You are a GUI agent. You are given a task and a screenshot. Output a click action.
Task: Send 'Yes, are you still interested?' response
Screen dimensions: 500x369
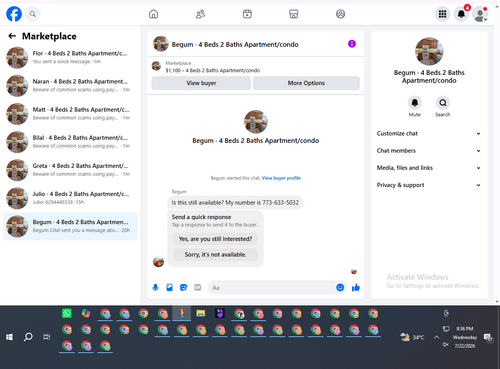tap(215, 239)
